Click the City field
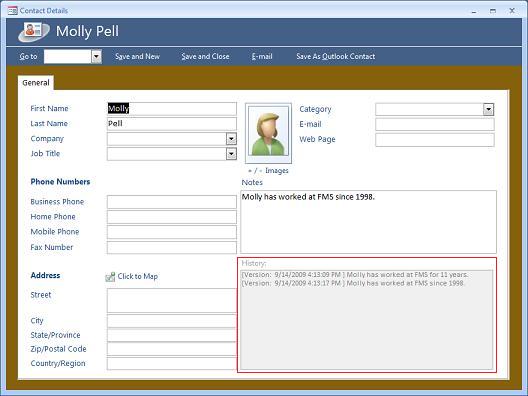528x396 pixels. click(x=172, y=321)
